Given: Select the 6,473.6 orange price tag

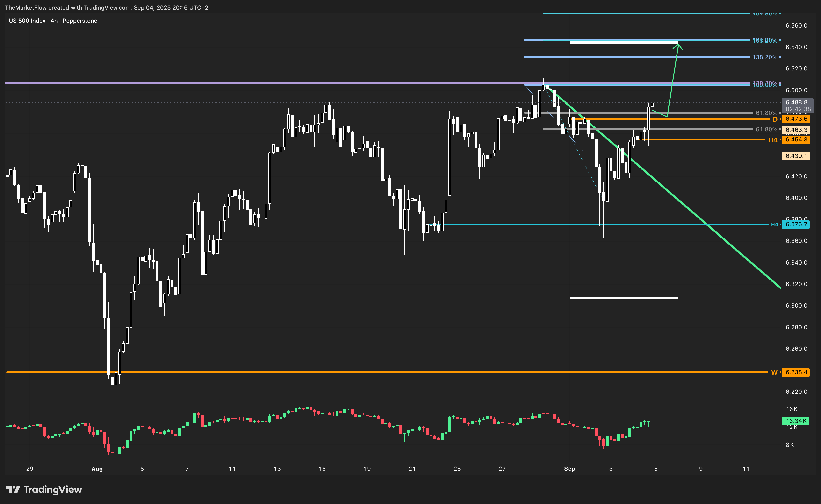Looking at the screenshot, I should (796, 119).
